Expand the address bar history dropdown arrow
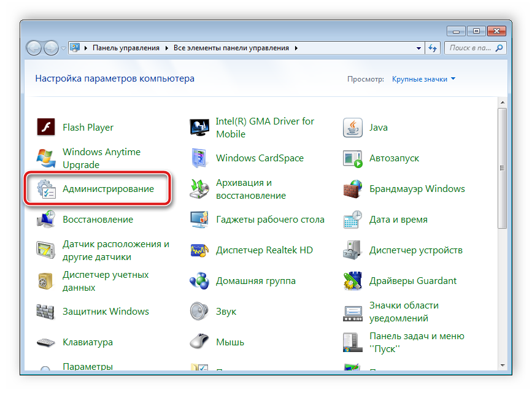532x395 pixels. [418, 48]
